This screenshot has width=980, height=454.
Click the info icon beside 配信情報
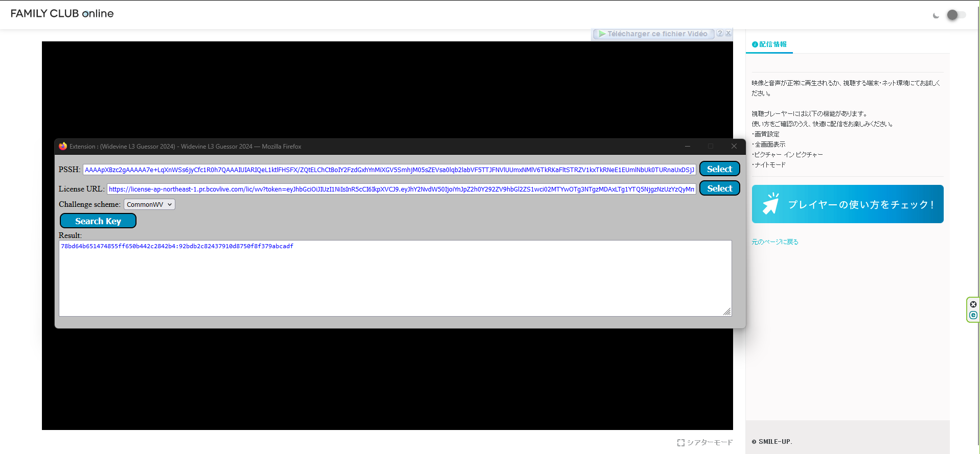pos(755,44)
